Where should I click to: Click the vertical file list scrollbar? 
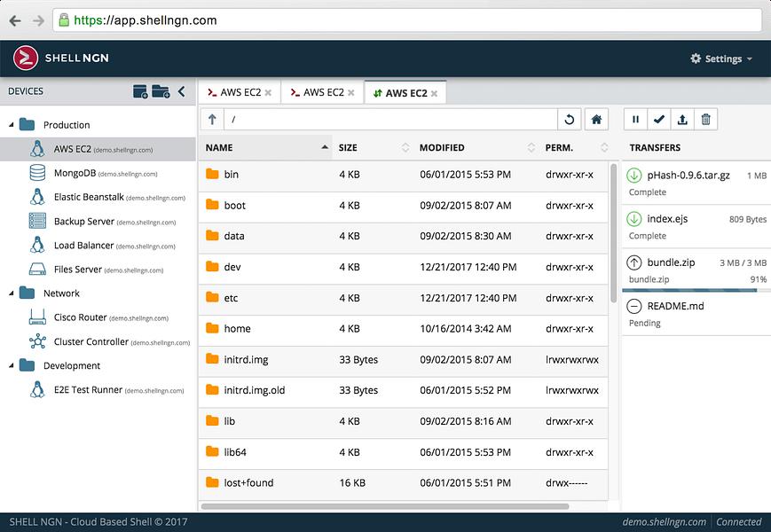coord(613,233)
